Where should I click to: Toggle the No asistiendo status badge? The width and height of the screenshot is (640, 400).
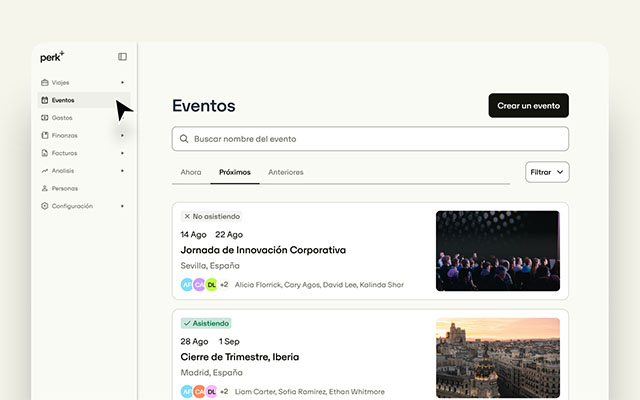tap(211, 216)
